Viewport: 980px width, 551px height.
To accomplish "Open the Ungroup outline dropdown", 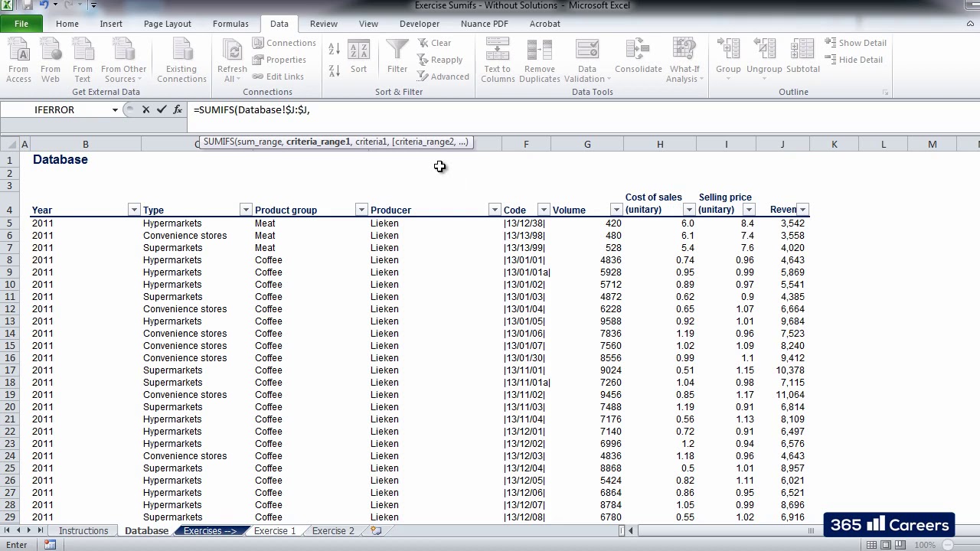I will (764, 57).
